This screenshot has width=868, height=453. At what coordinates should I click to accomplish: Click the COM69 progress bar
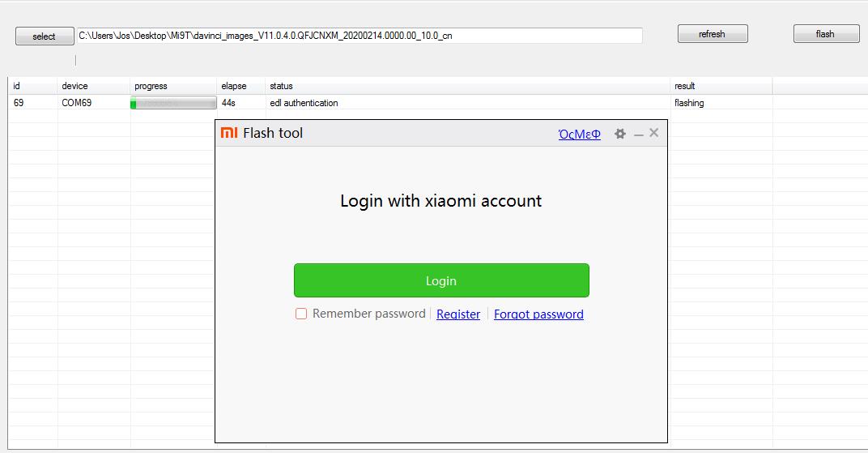173,103
